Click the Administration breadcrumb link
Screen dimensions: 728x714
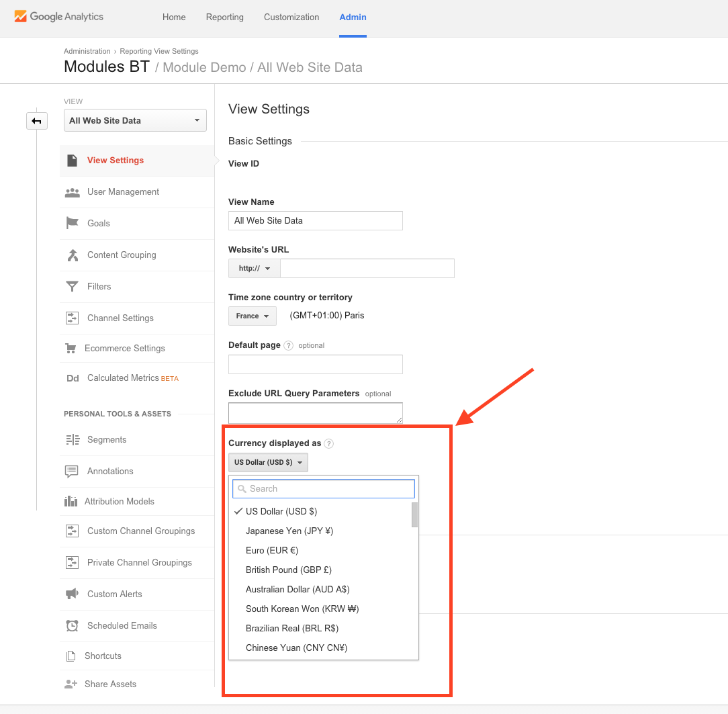click(x=87, y=51)
